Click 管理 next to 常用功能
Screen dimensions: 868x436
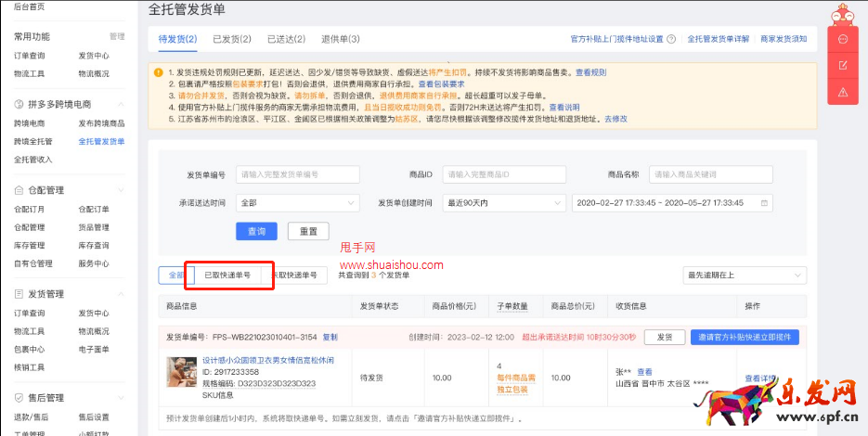point(117,36)
